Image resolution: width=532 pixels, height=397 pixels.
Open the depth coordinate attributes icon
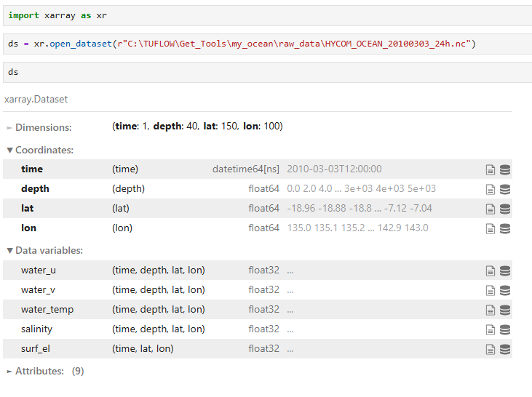coord(491,189)
